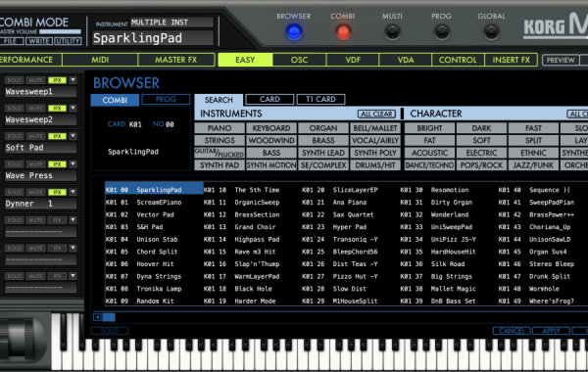Open sixth empty timbre dropdown arrow
This screenshot has width=588, height=372.
73,220
